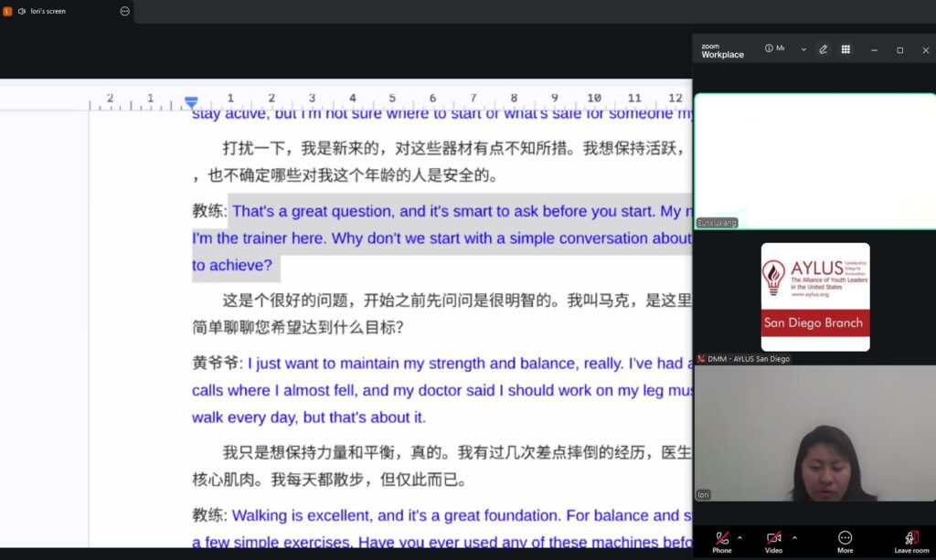Click the speaker icon beside lori's screen

[x=21, y=11]
